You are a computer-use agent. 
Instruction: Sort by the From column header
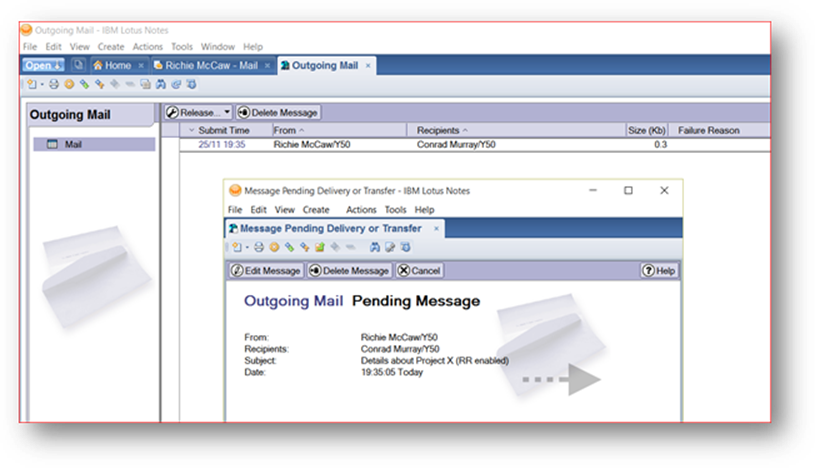pos(339,131)
